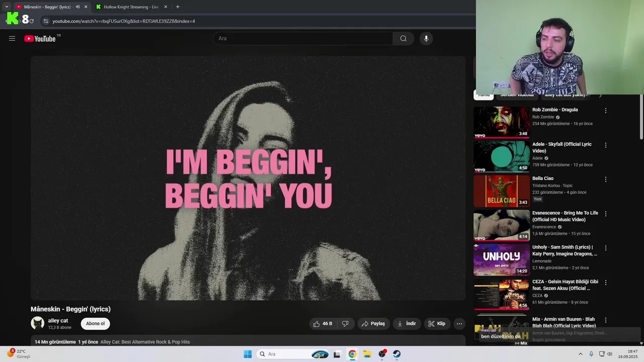Viewport: 644px width, 362px height.
Task: Show hidden system tray icons chevron
Action: [x=580, y=354]
